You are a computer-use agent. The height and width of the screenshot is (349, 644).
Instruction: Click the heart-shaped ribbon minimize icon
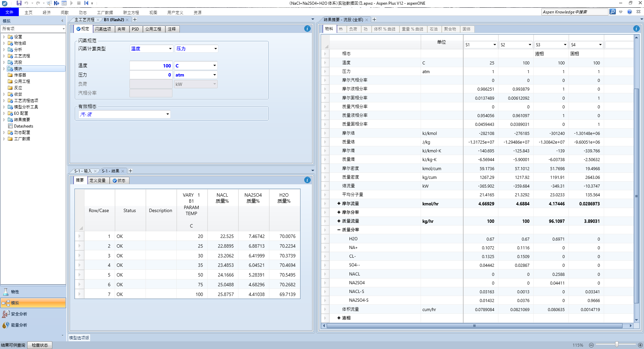[621, 12]
